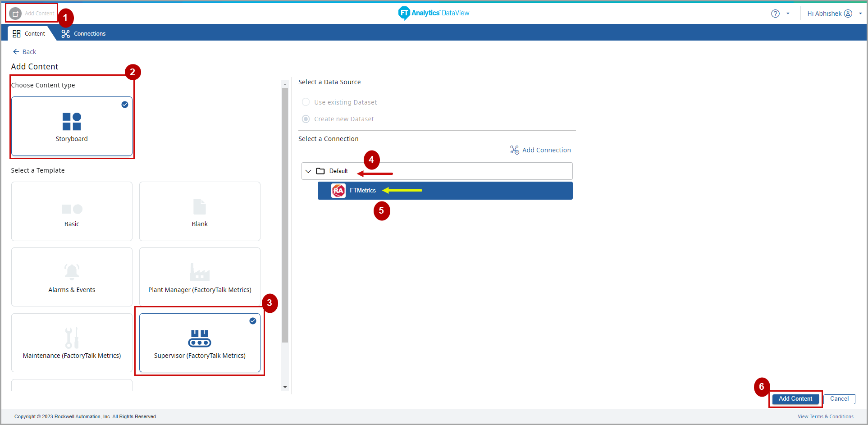
Task: Click the Plant Manager (FactoryTalk Metrics) label
Action: pos(200,290)
